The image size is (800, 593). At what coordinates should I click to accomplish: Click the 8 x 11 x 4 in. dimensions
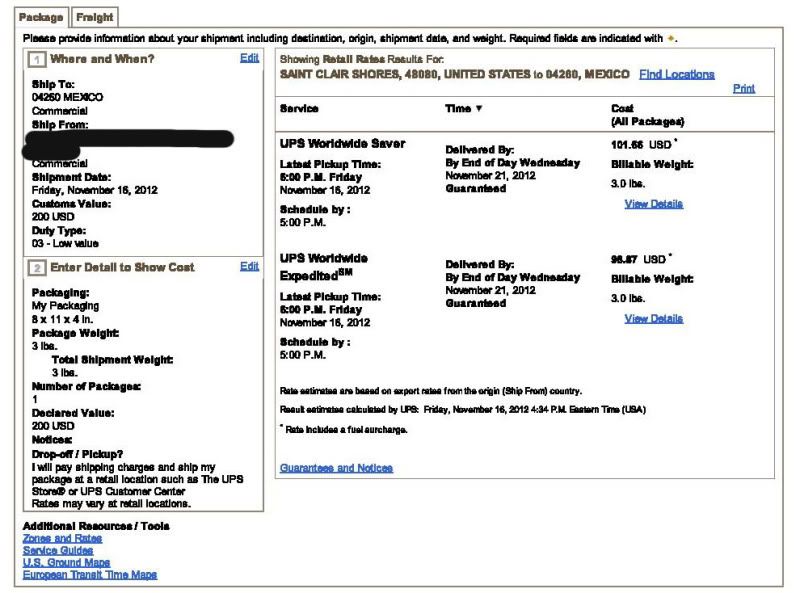[x=62, y=319]
